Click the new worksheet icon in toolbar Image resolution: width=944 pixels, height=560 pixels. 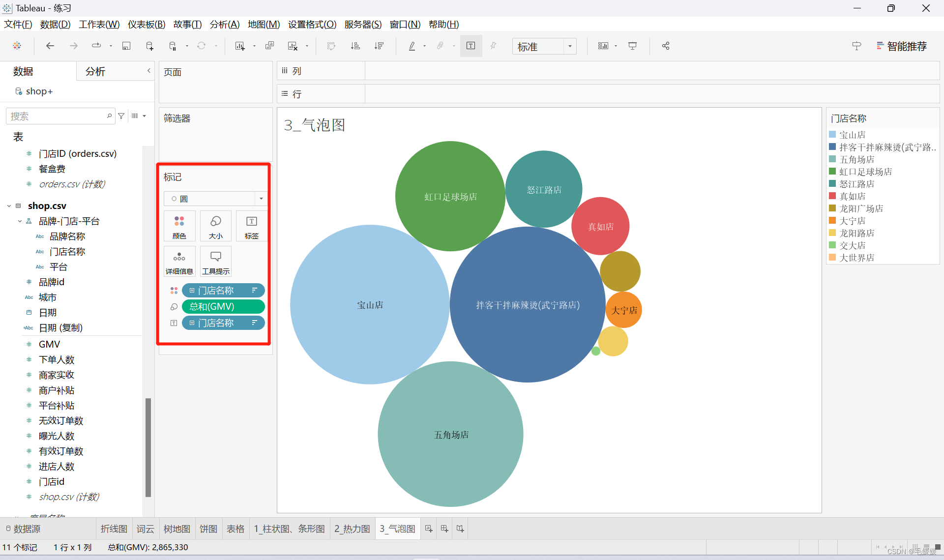(x=240, y=46)
